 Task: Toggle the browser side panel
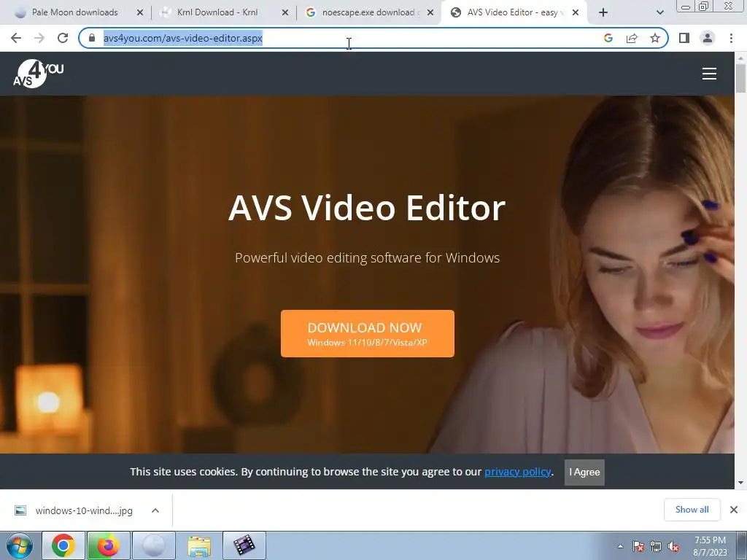point(684,38)
